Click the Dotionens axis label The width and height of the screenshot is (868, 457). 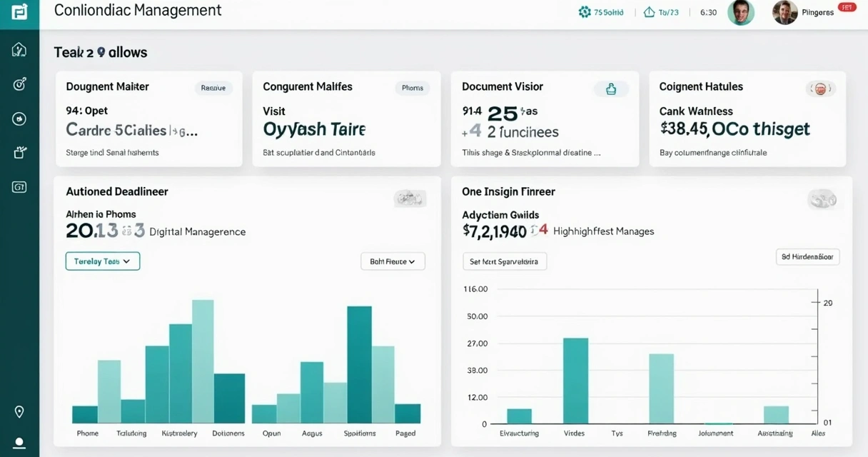pyautogui.click(x=228, y=433)
